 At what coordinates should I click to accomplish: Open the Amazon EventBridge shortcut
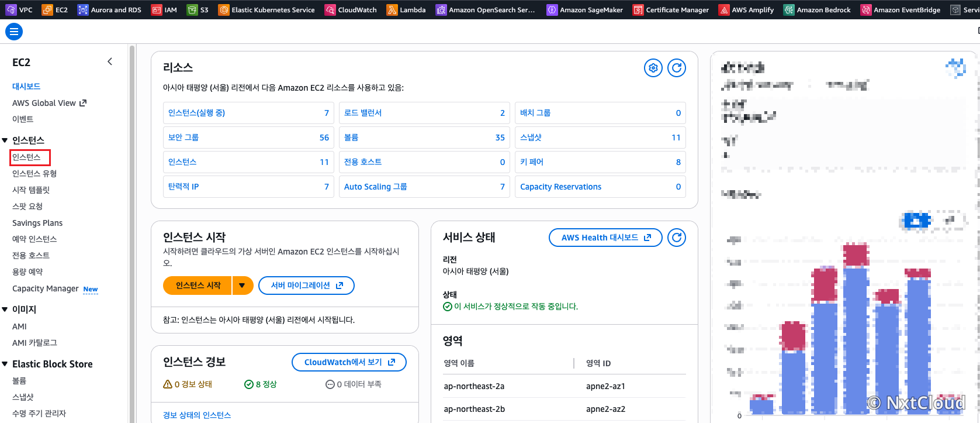coord(901,9)
